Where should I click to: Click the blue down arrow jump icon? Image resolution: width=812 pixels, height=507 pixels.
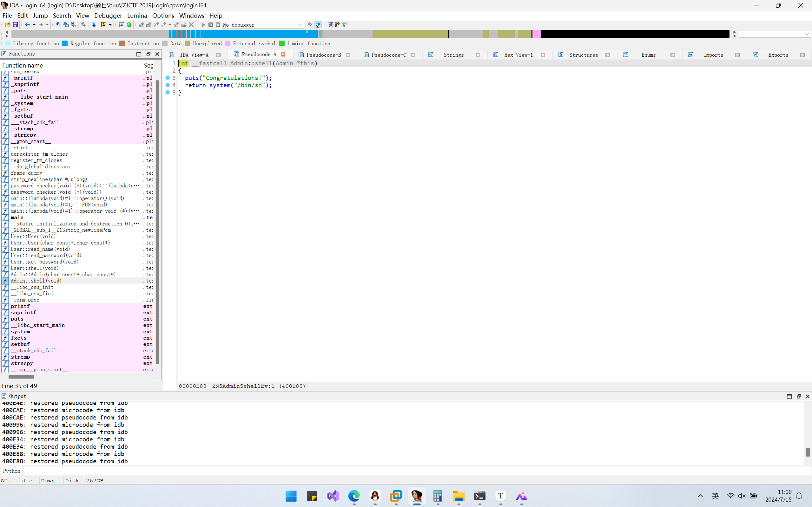pos(94,25)
